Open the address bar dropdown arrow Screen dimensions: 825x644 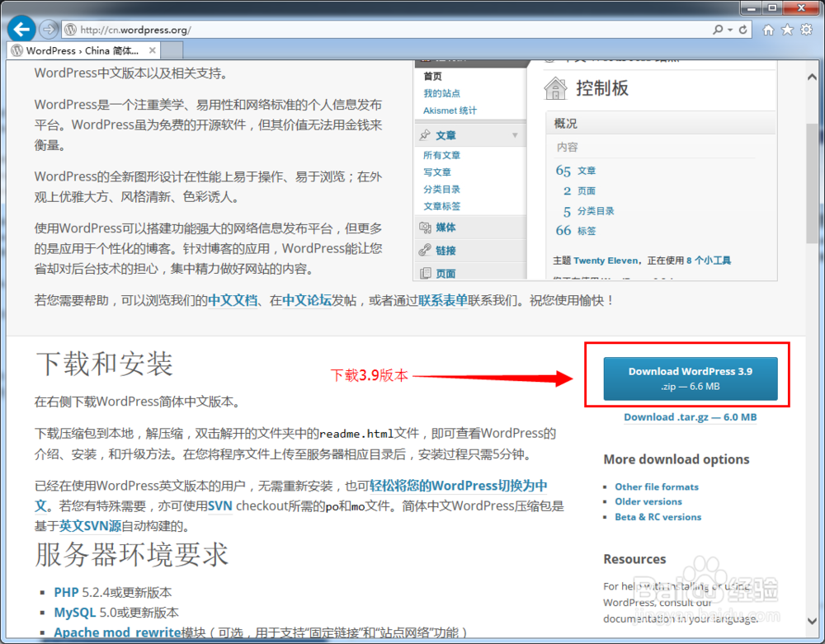point(730,30)
